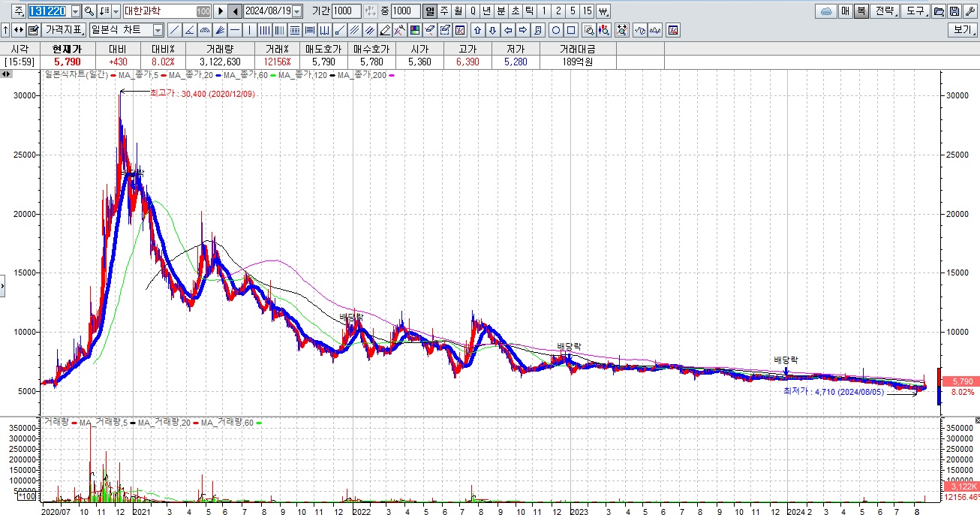980x515 pixels.
Task: Click the up arrow marker tool
Action: tap(477, 30)
